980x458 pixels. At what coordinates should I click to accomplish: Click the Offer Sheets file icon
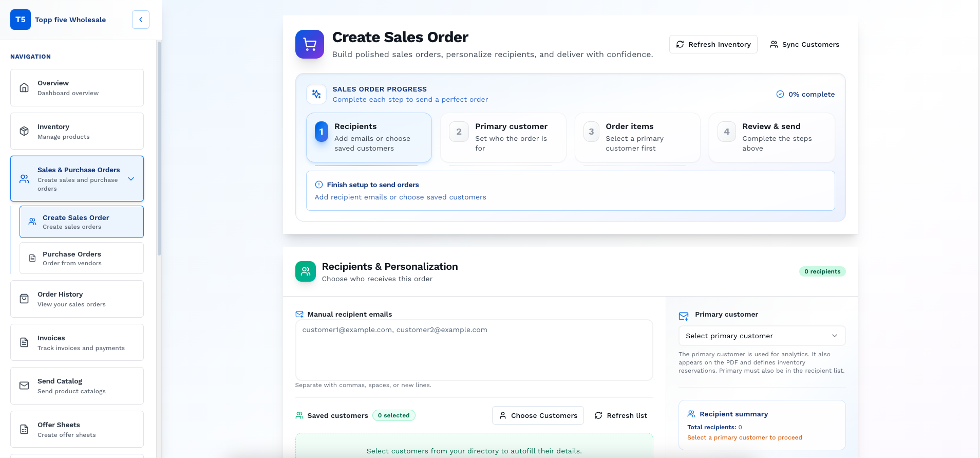[x=24, y=429]
